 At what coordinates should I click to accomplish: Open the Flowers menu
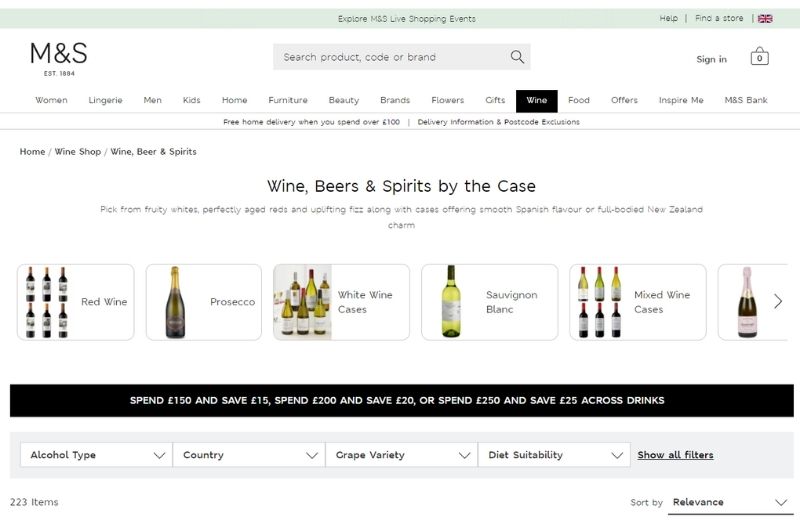click(447, 100)
